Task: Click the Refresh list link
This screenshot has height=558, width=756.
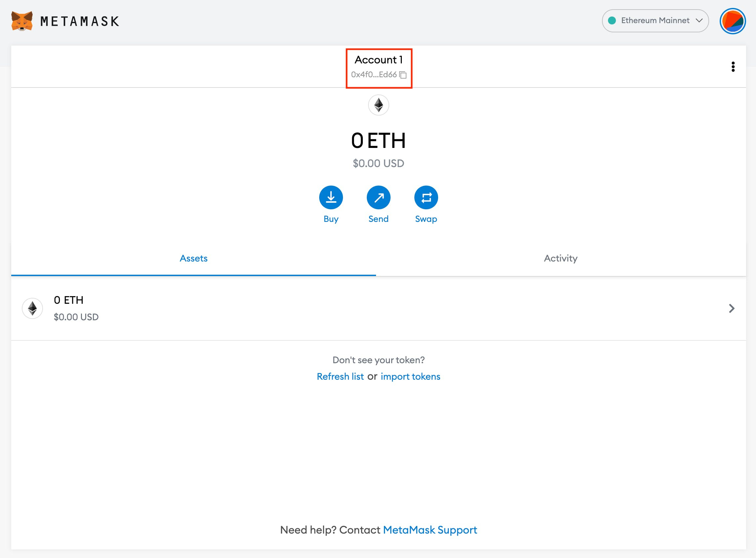Action: 340,376
